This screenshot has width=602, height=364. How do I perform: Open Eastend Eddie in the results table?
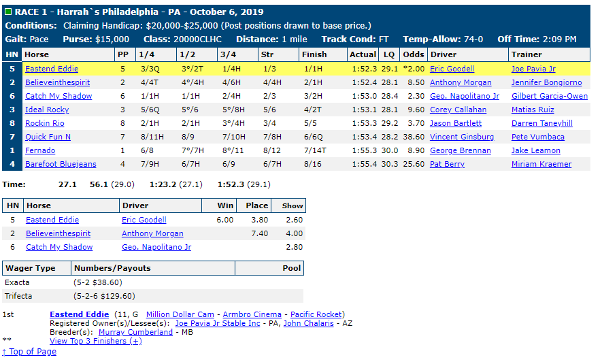pos(52,69)
